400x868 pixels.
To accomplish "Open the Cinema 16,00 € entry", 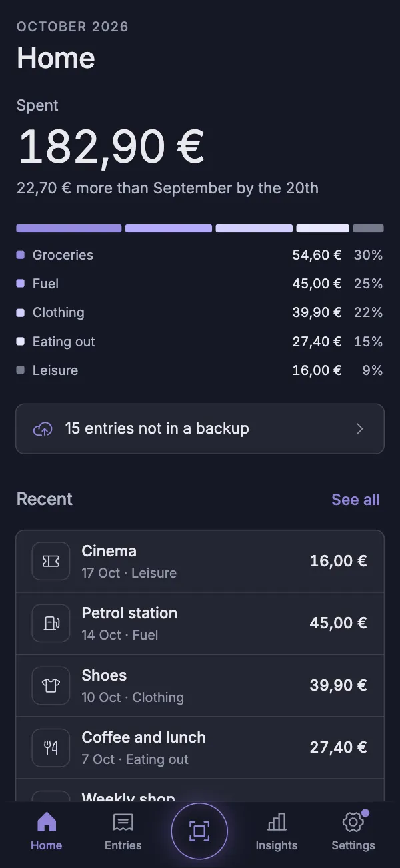I will [200, 562].
